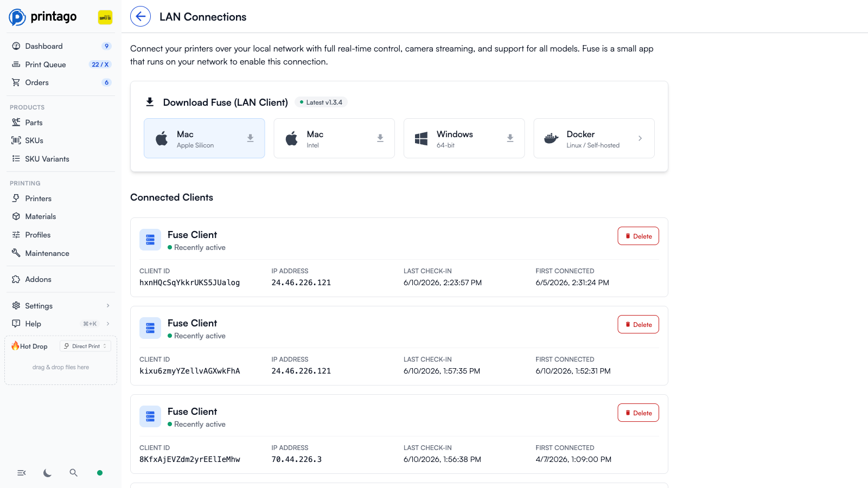The width and height of the screenshot is (868, 488).
Task: Click download arrow on Windows card
Action: click(x=510, y=138)
